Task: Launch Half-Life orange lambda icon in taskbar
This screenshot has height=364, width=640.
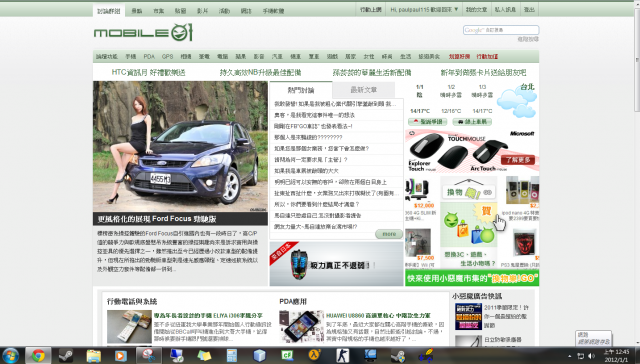Action: (x=314, y=355)
